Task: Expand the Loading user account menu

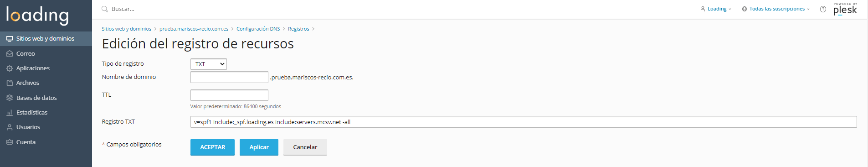Action: click(716, 9)
